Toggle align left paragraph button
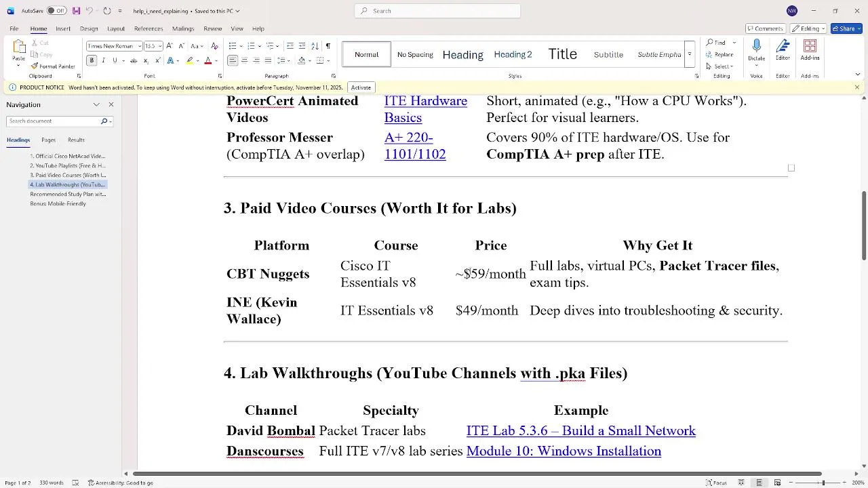Screen dimensions: 868x488 [x=233, y=60]
